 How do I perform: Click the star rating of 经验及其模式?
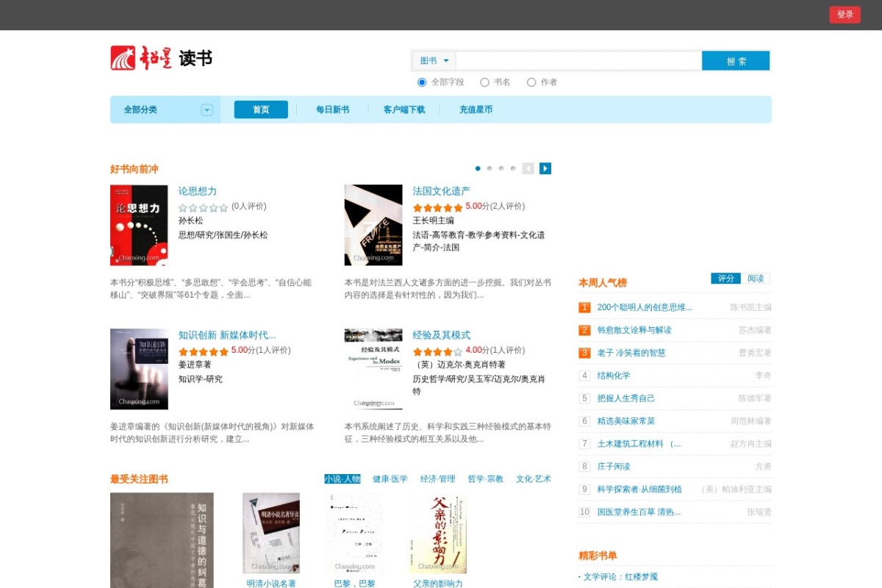click(x=438, y=352)
